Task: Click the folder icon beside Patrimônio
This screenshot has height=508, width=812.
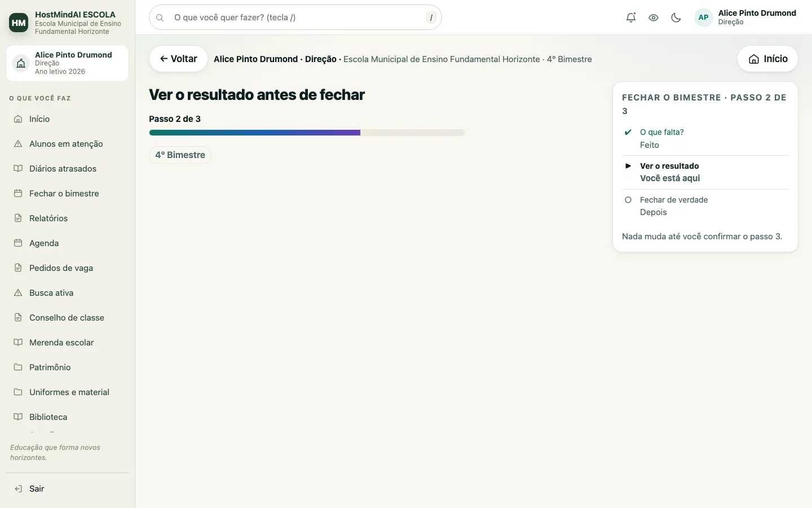Action: [18, 367]
